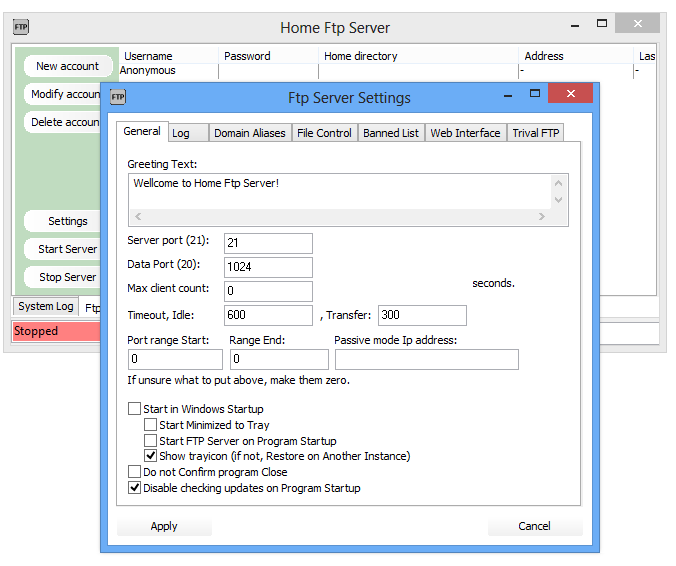Click greeting text scroll left arrow
The height and width of the screenshot is (566, 676).
tap(138, 216)
